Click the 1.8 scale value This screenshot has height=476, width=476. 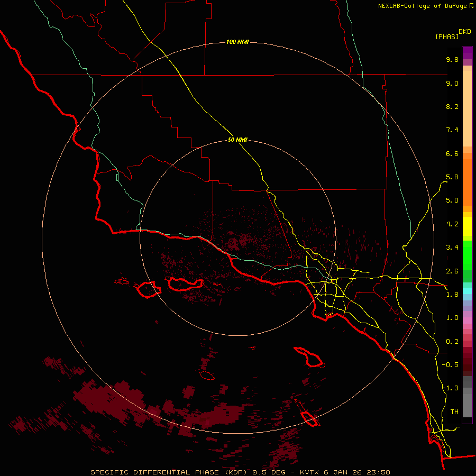point(452,295)
